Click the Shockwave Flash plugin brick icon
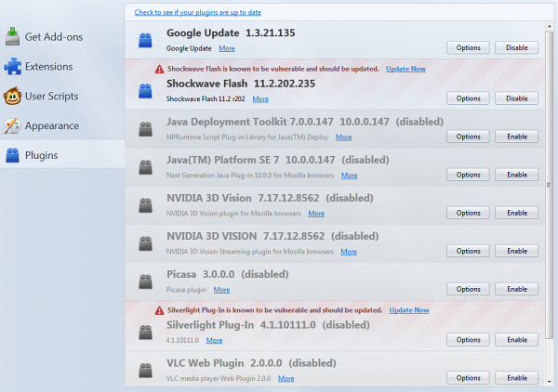This screenshot has width=558, height=392. (145, 91)
